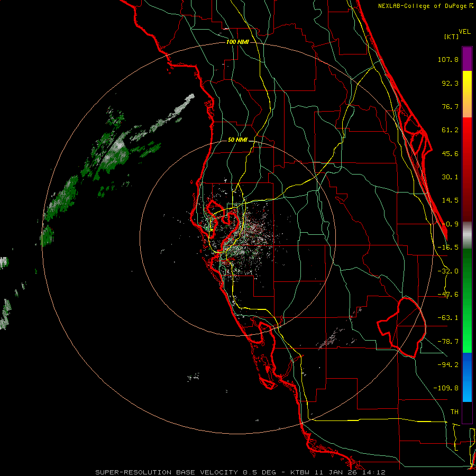Click the TH label at the color bar bottom
This screenshot has height=476, width=476.
pyautogui.click(x=454, y=412)
